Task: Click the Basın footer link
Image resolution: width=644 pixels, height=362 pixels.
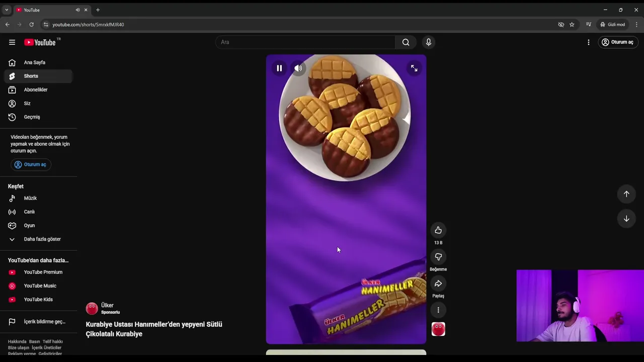Action: (34, 341)
